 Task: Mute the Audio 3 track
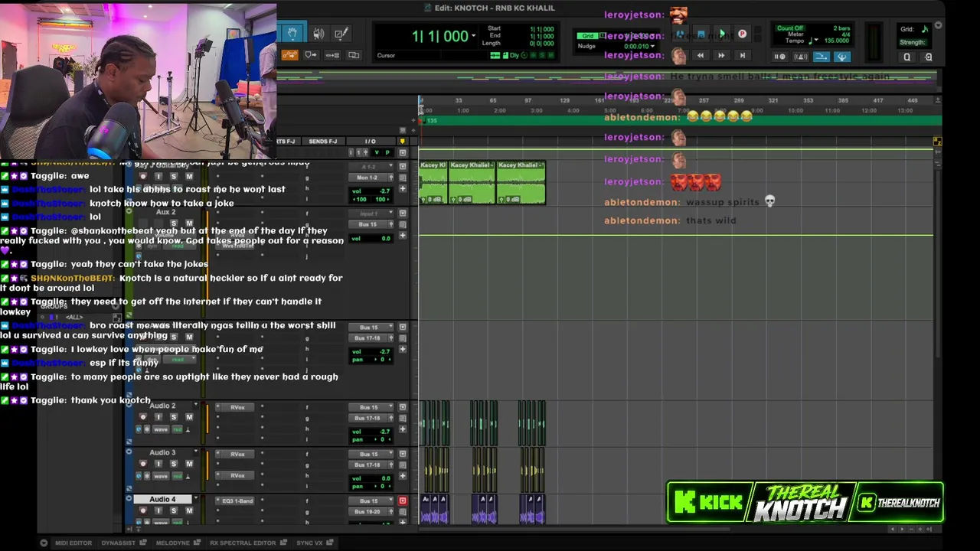tap(188, 464)
